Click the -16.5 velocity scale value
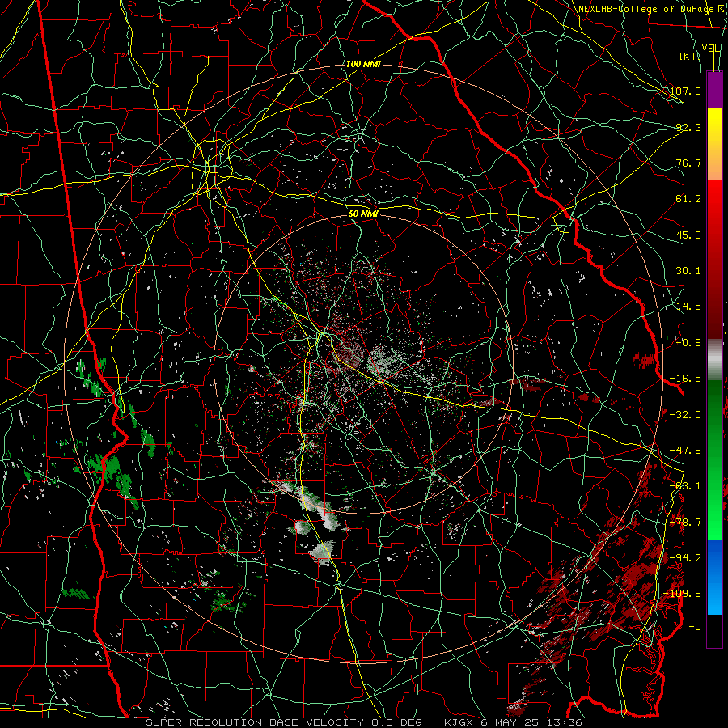Screen dimensions: 728x728 (x=685, y=379)
